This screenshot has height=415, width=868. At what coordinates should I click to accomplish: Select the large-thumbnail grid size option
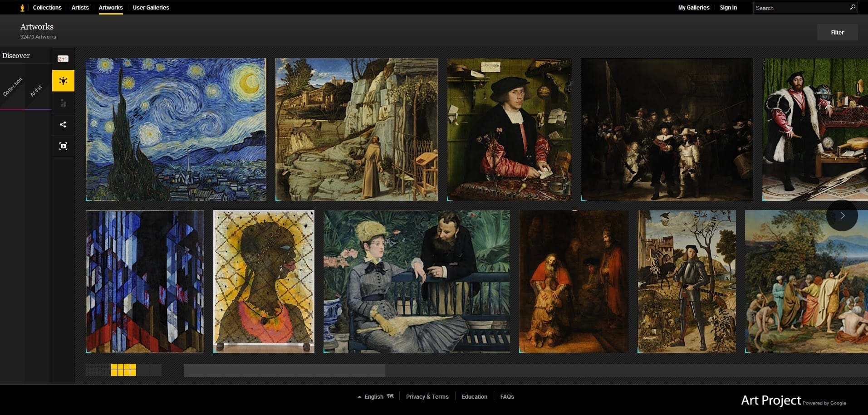149,370
